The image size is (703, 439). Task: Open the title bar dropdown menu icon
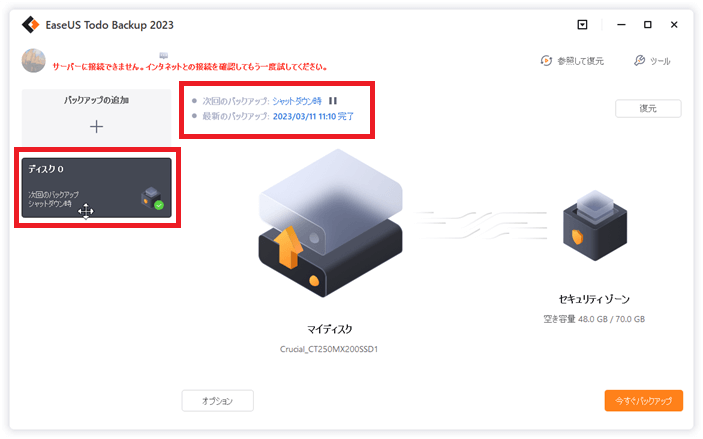coord(582,25)
